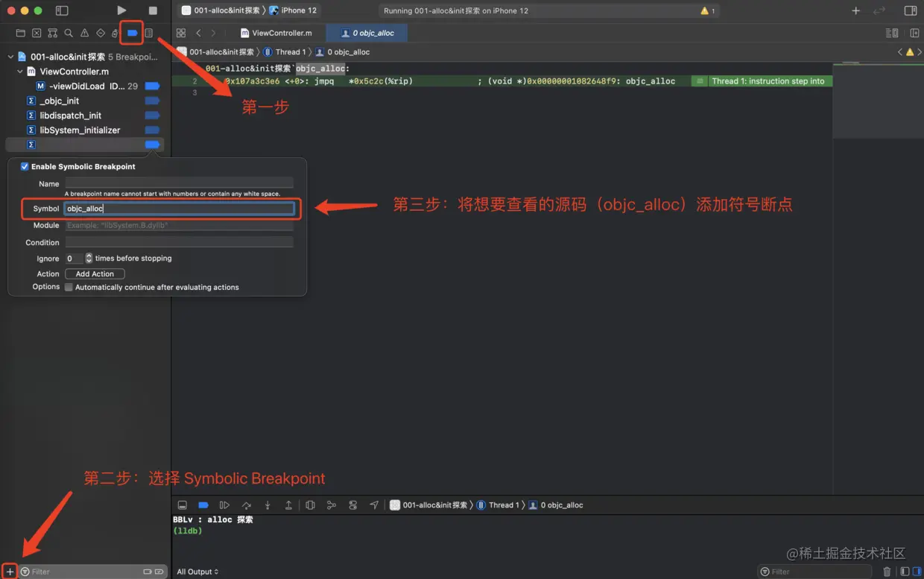Open Thread 1 in editor jump bar
The image size is (924, 579).
[284, 52]
